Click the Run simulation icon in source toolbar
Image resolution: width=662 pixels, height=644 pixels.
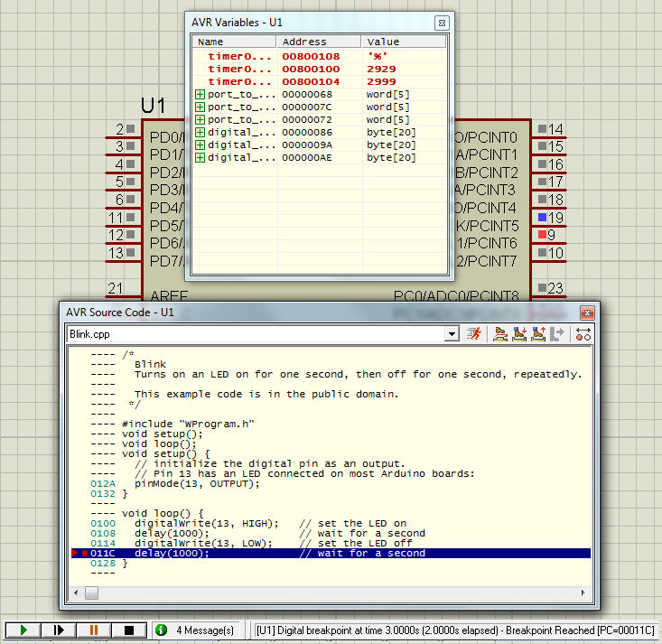pos(475,334)
